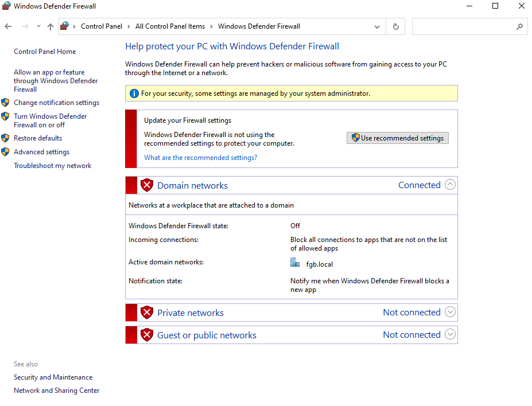Click Restore defaults link
This screenshot has width=532, height=406.
click(x=38, y=138)
